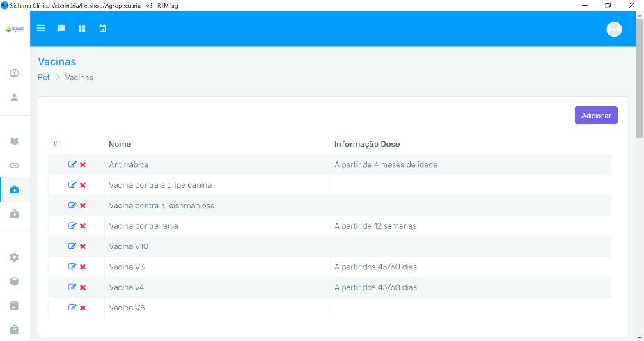The image size is (644, 341).
Task: Open the chat messages icon in header
Action: (x=61, y=29)
